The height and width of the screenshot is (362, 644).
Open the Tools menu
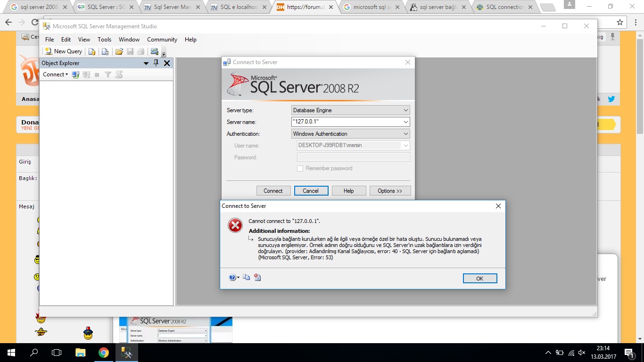105,40
